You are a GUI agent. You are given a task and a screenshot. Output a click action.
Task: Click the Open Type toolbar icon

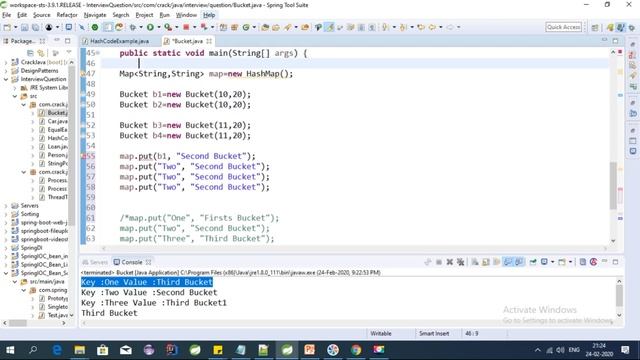[265, 27]
